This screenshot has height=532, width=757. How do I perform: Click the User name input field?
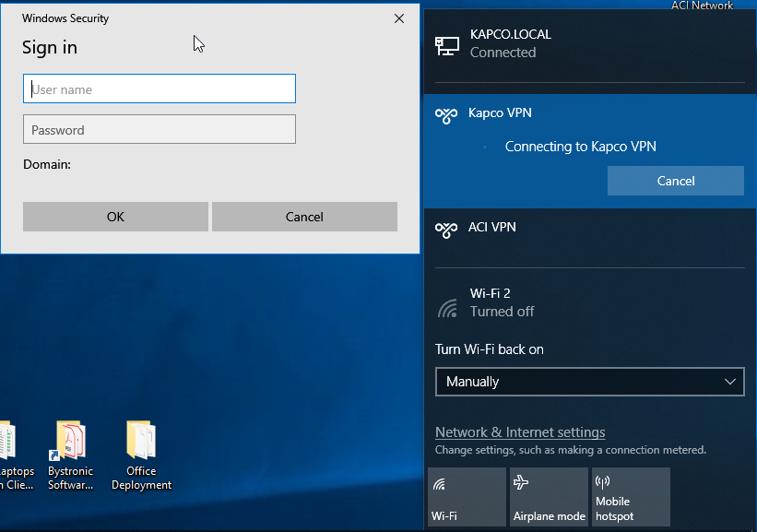click(x=160, y=89)
